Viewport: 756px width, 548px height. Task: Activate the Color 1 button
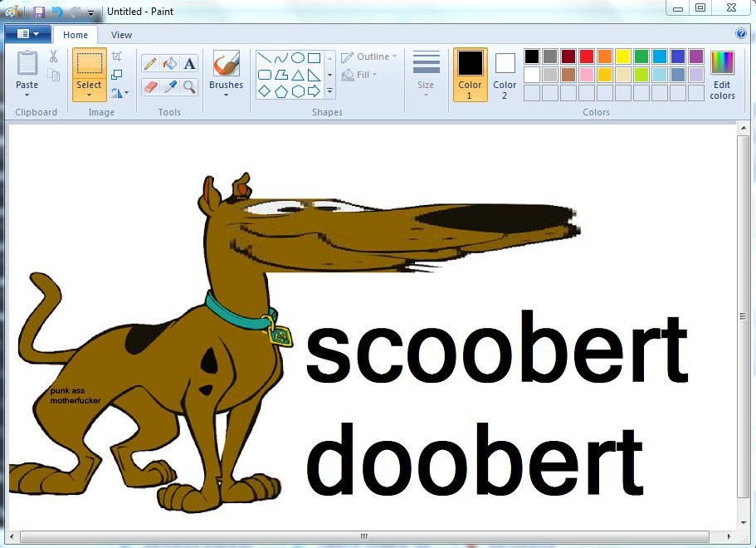(x=470, y=74)
